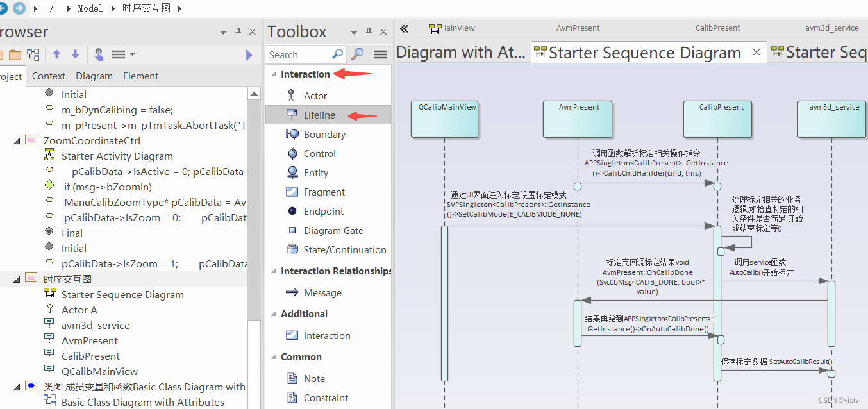
Task: Open the Browser hamburger menu
Action: (x=119, y=54)
